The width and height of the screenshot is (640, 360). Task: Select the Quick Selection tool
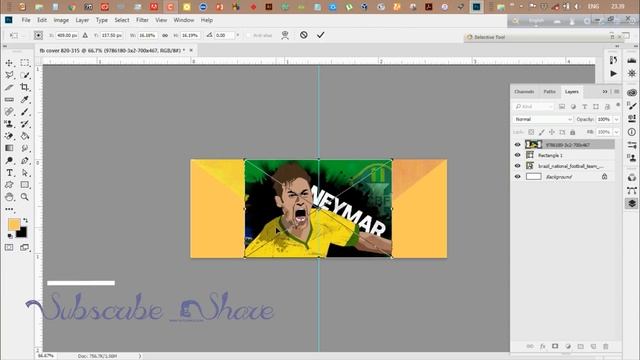tap(24, 75)
